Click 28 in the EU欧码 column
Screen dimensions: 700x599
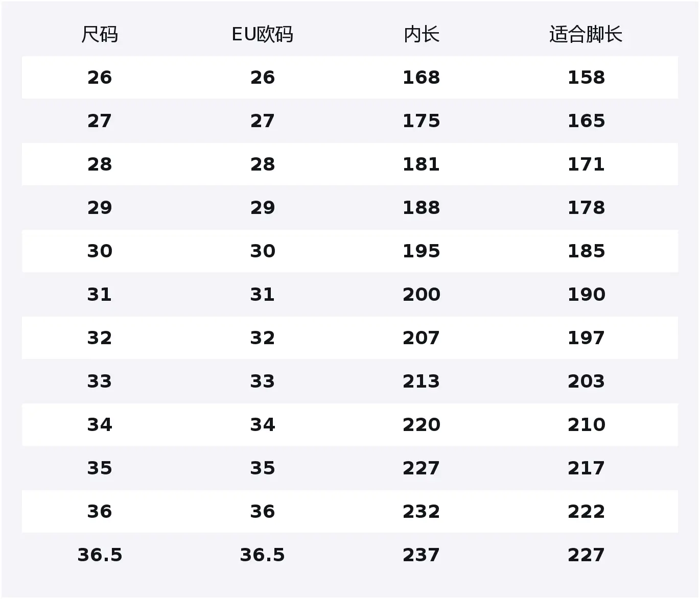[x=262, y=164]
